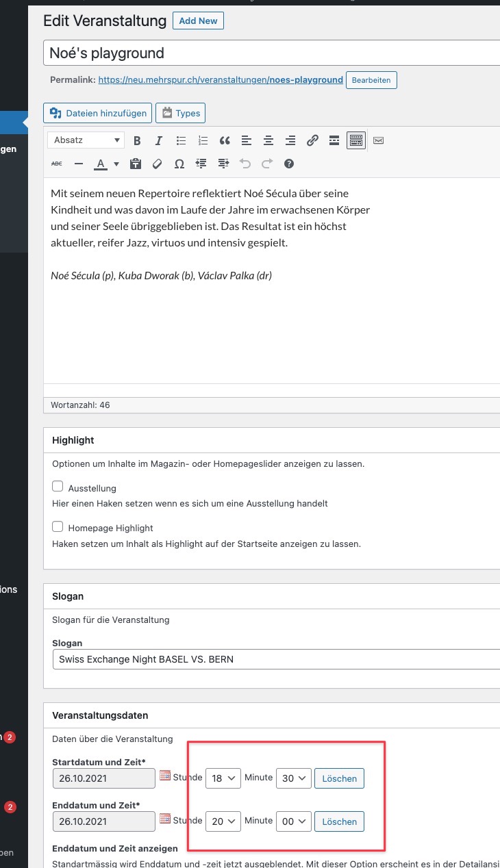Click Dateien hinzufügen to add media
Screen dimensions: 500x868
click(99, 113)
